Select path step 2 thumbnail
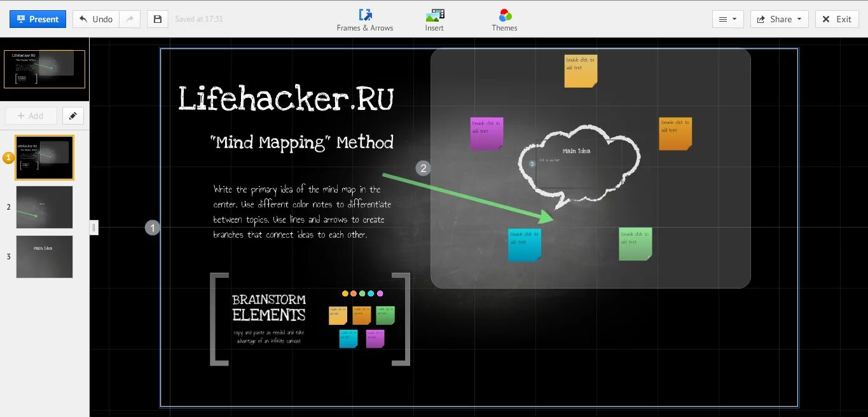The width and height of the screenshot is (868, 417). click(x=45, y=207)
